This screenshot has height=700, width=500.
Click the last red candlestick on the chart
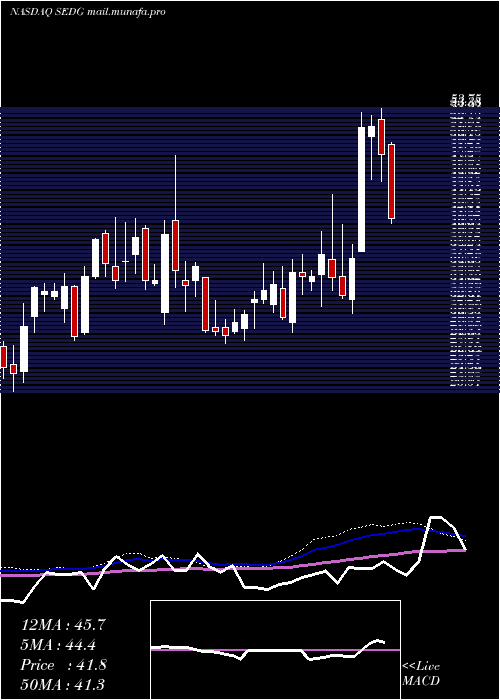pos(392,183)
